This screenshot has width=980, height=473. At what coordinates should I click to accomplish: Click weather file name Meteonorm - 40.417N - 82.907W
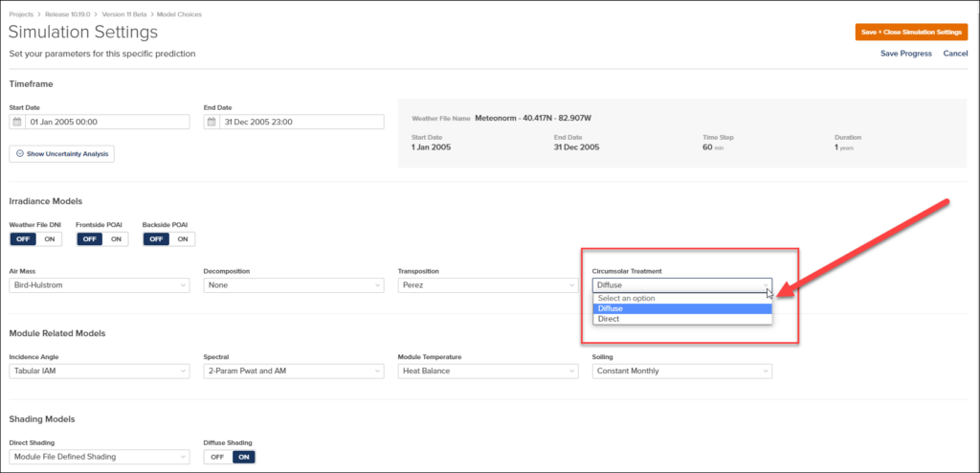coord(533,117)
